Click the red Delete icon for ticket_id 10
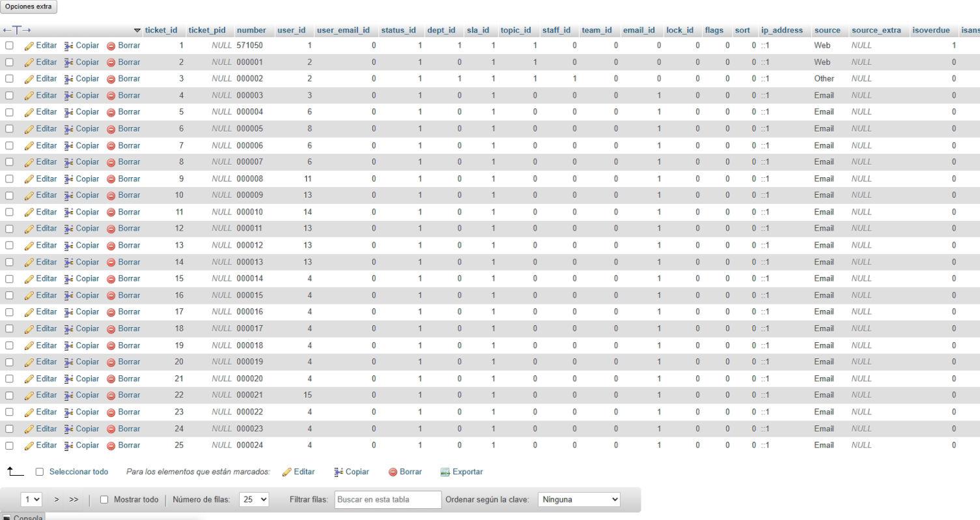 point(111,195)
